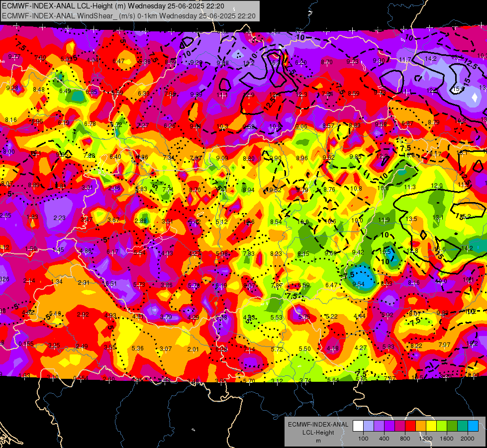The height and width of the screenshot is (448, 487).
Task: Click the white swatch in the LCL-Height legend
Action: click(x=358, y=426)
